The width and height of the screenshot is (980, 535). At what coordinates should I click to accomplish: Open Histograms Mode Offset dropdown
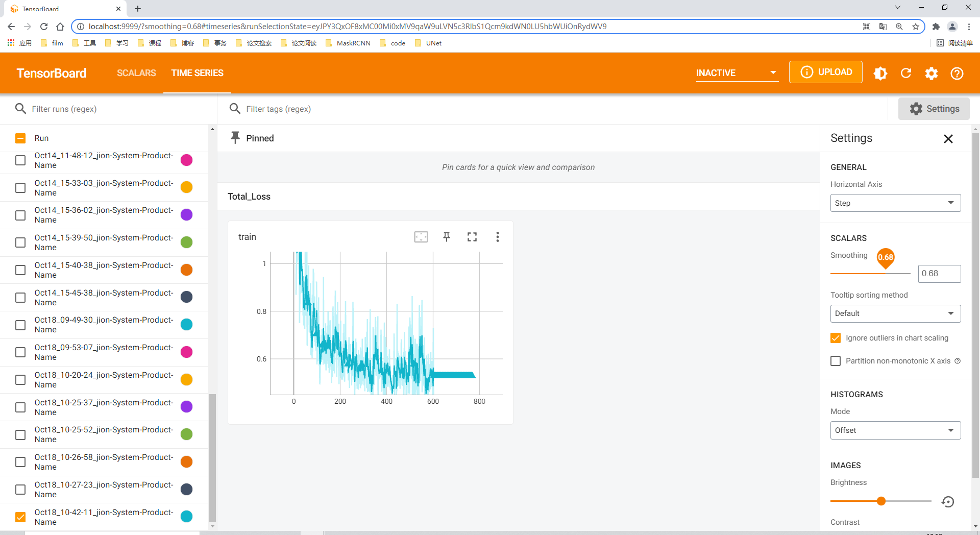pos(895,430)
